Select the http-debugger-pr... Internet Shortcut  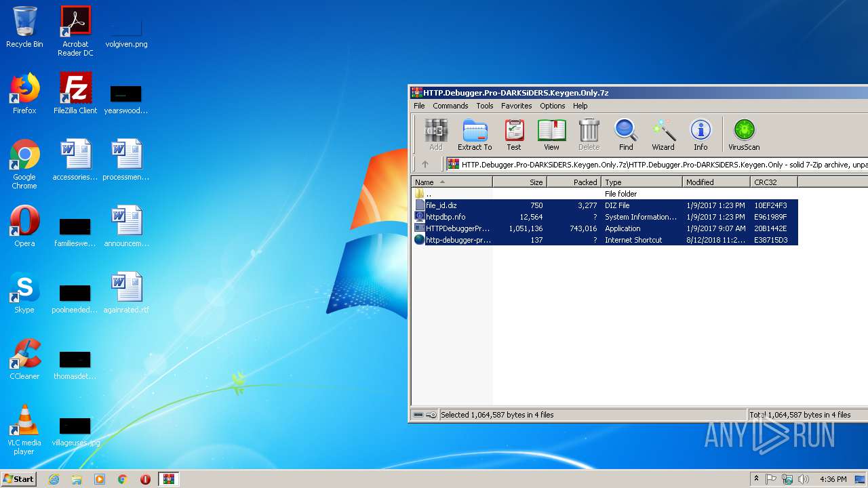click(604, 240)
